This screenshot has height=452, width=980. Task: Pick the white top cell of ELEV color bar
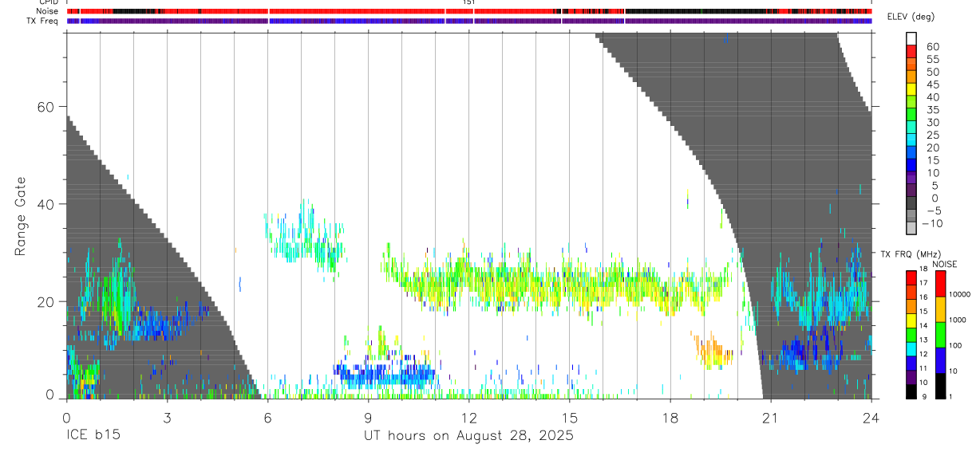(911, 38)
